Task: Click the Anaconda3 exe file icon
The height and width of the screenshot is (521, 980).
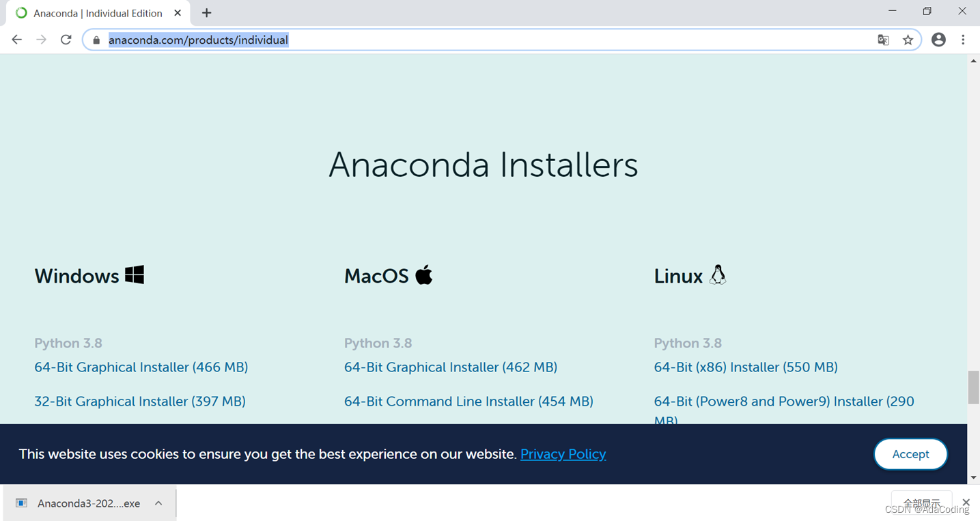Action: click(x=21, y=503)
